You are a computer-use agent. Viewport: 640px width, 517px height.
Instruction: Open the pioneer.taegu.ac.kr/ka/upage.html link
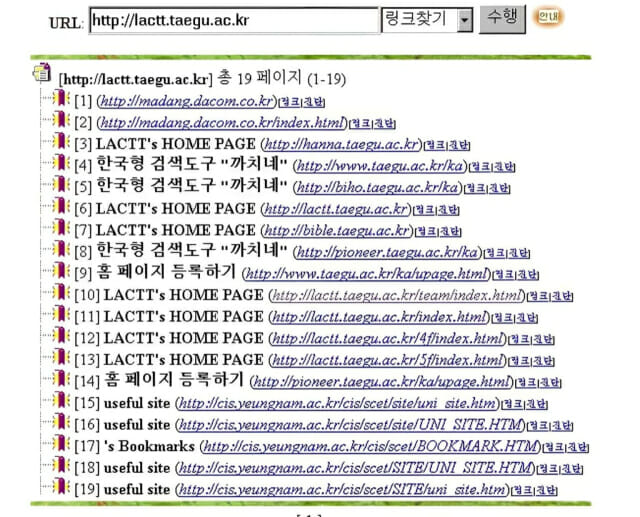click(382, 382)
